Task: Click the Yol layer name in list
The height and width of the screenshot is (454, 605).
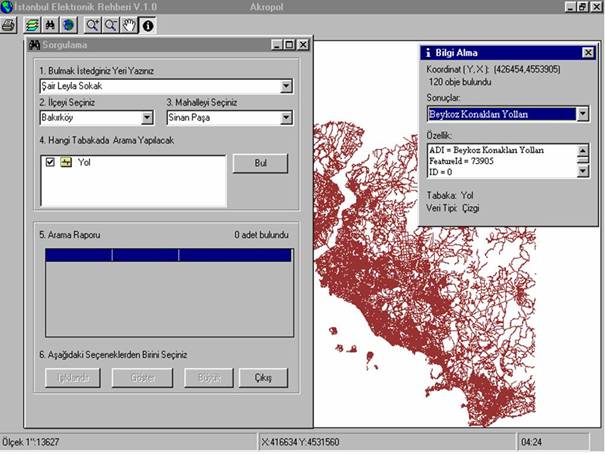Action: click(84, 162)
